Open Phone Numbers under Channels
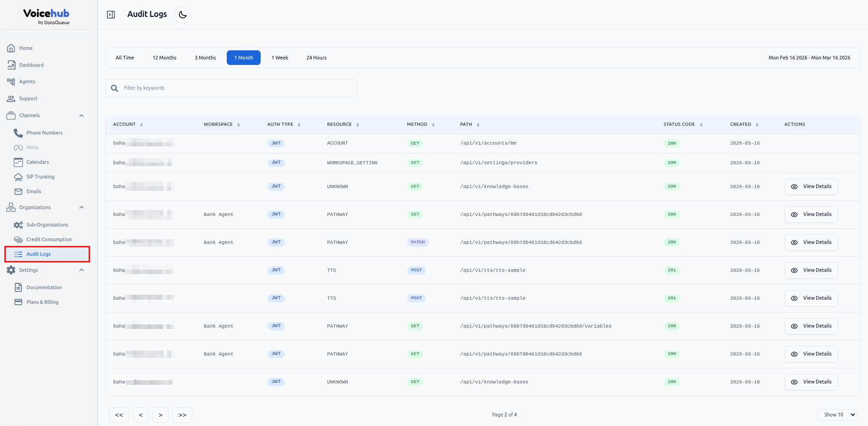The image size is (868, 426). click(44, 133)
